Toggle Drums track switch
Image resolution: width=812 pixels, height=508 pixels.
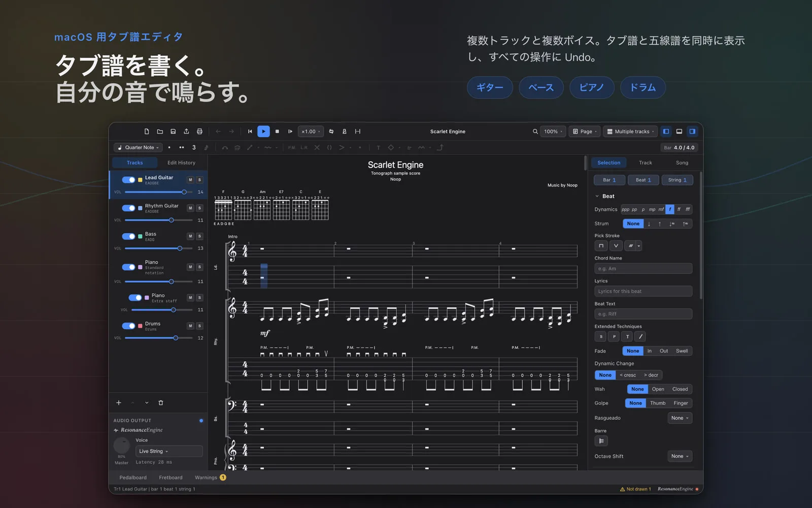(128, 326)
